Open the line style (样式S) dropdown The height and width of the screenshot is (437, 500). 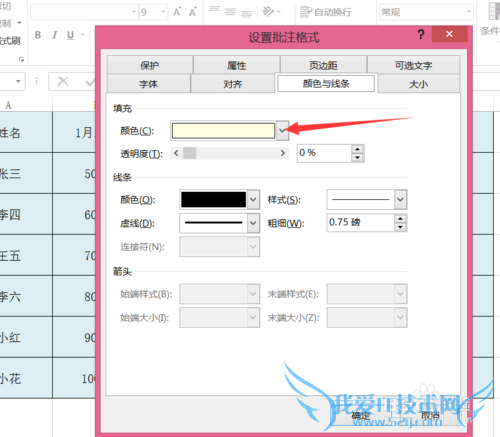400,200
